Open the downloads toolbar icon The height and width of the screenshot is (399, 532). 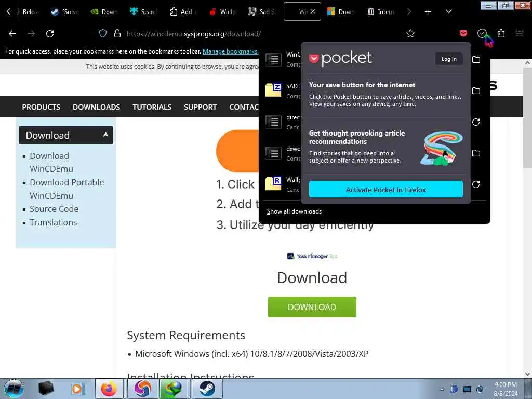482,33
